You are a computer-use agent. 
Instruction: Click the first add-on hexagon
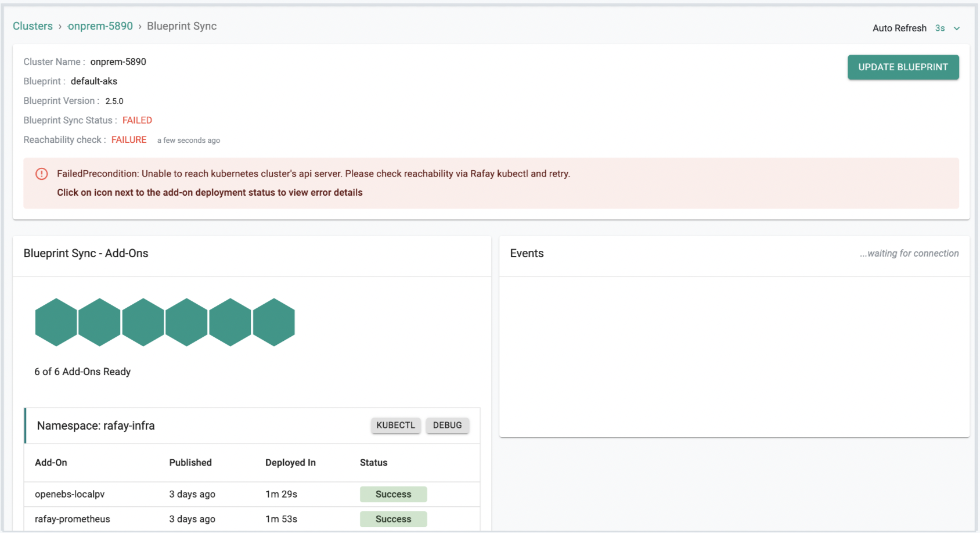pos(56,322)
